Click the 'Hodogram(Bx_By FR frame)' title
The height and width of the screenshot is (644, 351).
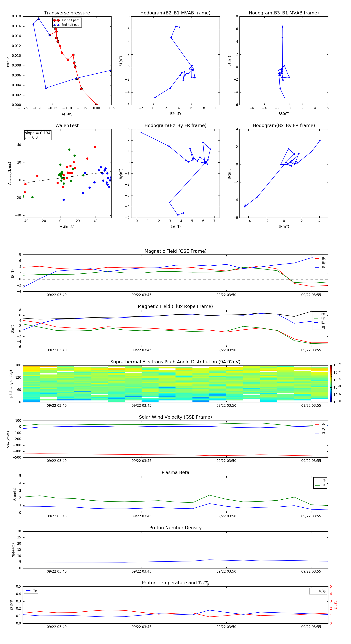click(x=284, y=125)
